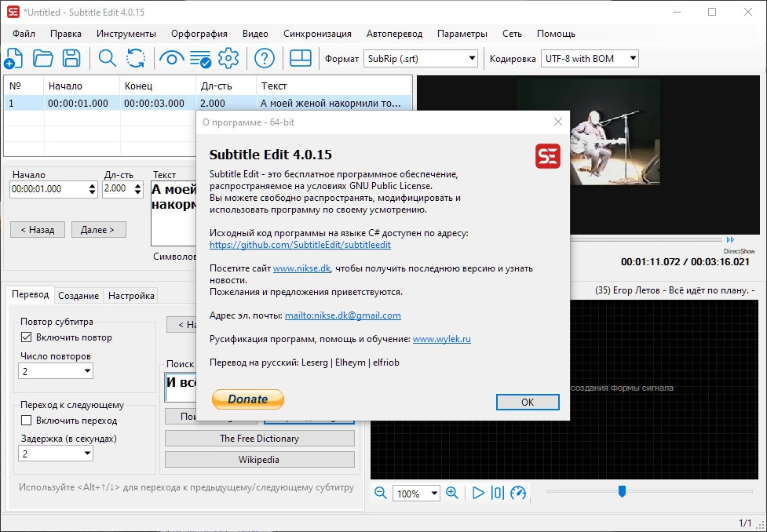Adjust the Начало time spinner arrows
Image resolution: width=767 pixels, height=532 pixels.
(x=93, y=189)
